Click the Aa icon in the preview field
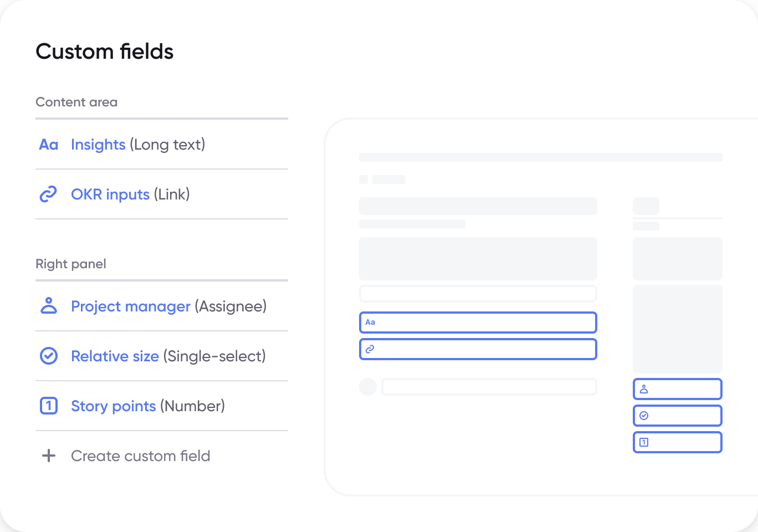This screenshot has height=532, width=758. point(370,322)
